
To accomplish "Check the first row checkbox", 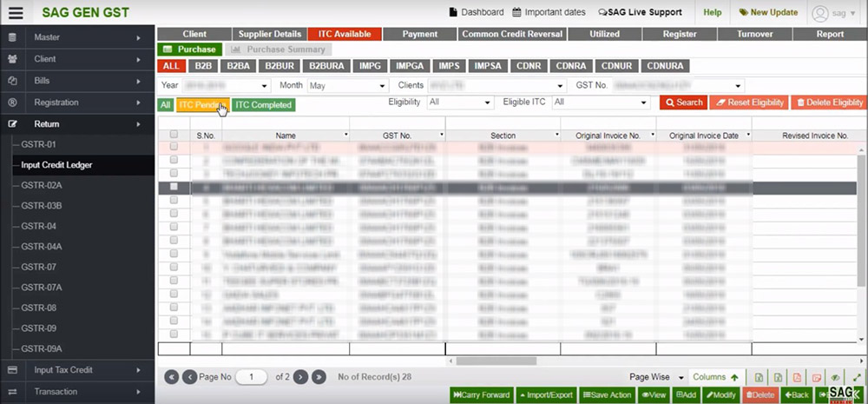I will point(174,148).
